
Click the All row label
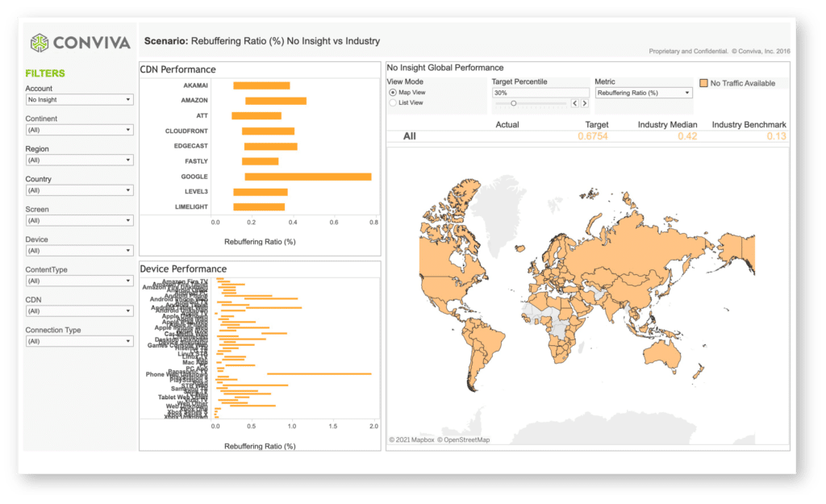click(409, 136)
